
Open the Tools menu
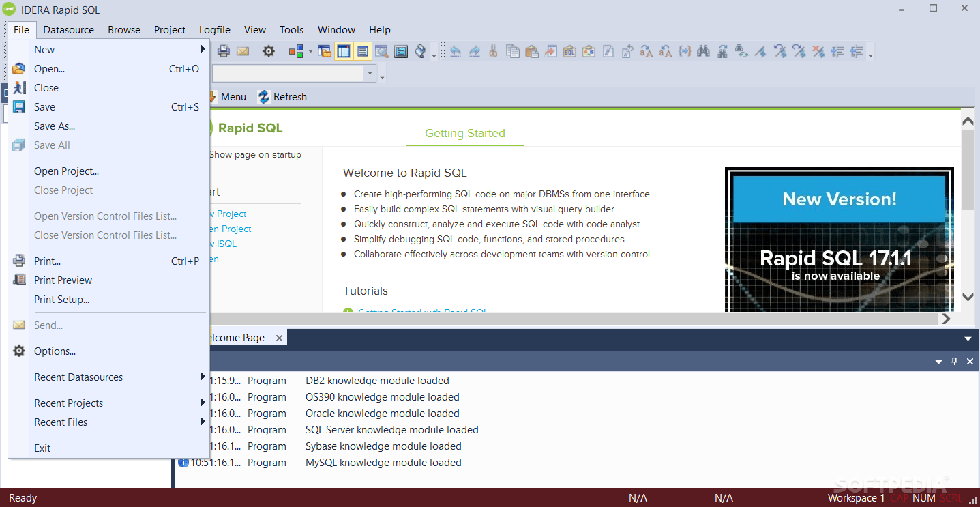291,29
